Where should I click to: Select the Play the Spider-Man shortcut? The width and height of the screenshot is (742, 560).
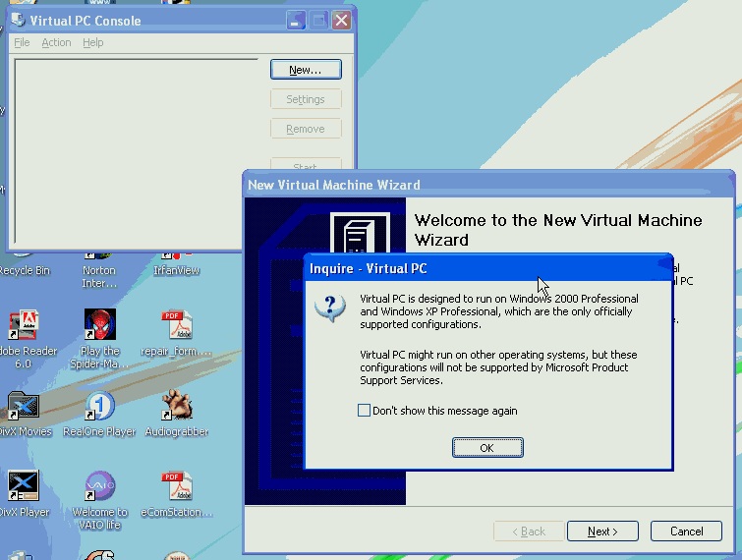tap(100, 324)
